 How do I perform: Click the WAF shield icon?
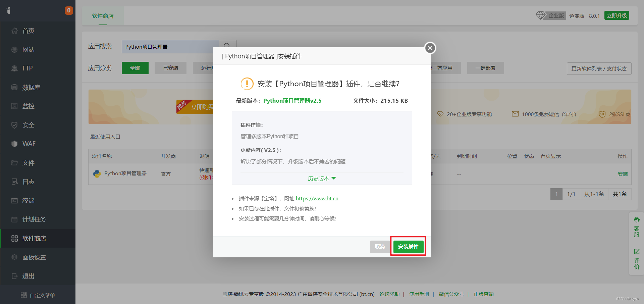click(14, 144)
